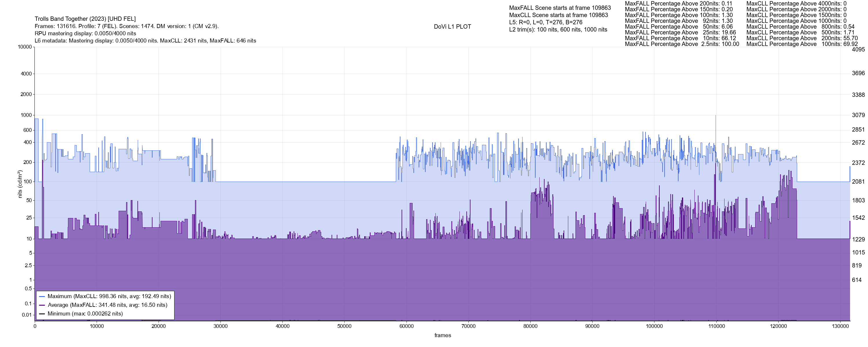
Task: Click the DoVi L1 PLOT title
Action: pyautogui.click(x=452, y=27)
